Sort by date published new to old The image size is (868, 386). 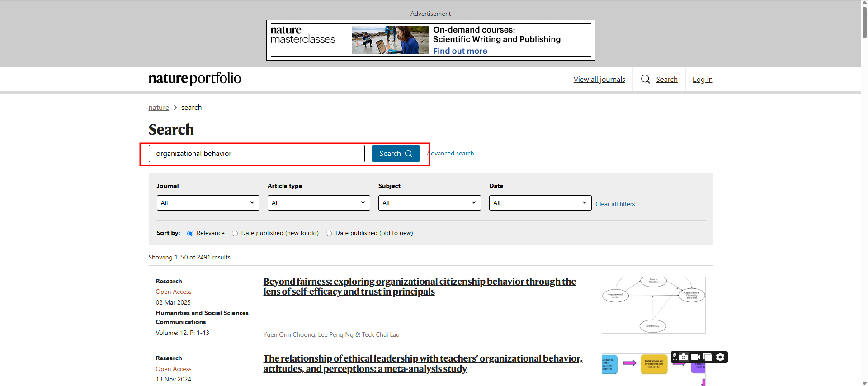pyautogui.click(x=235, y=234)
